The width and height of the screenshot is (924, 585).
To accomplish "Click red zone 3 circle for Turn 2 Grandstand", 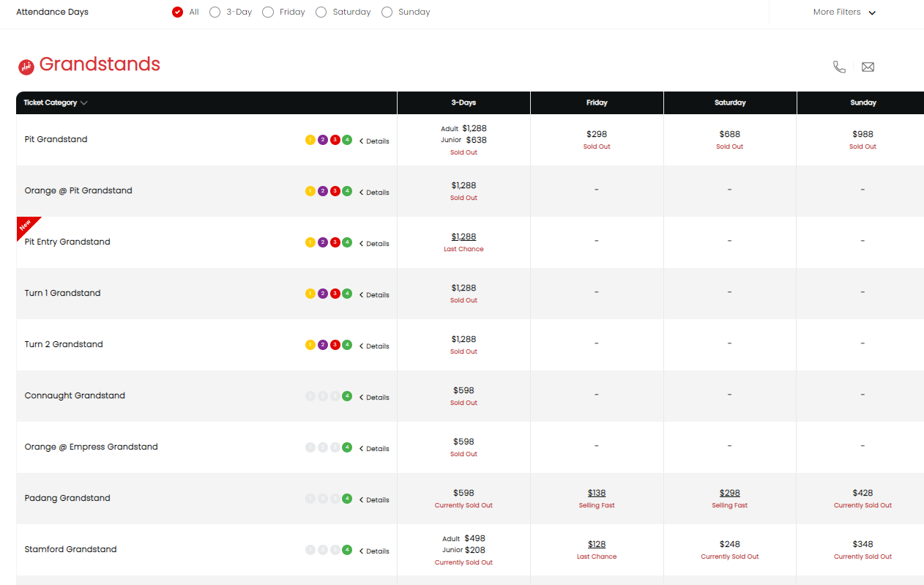I will (335, 345).
